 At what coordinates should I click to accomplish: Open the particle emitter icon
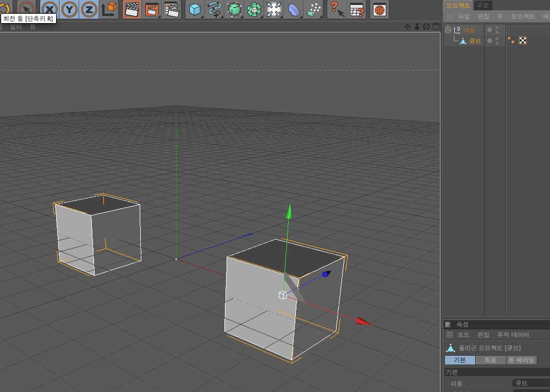[x=313, y=9]
